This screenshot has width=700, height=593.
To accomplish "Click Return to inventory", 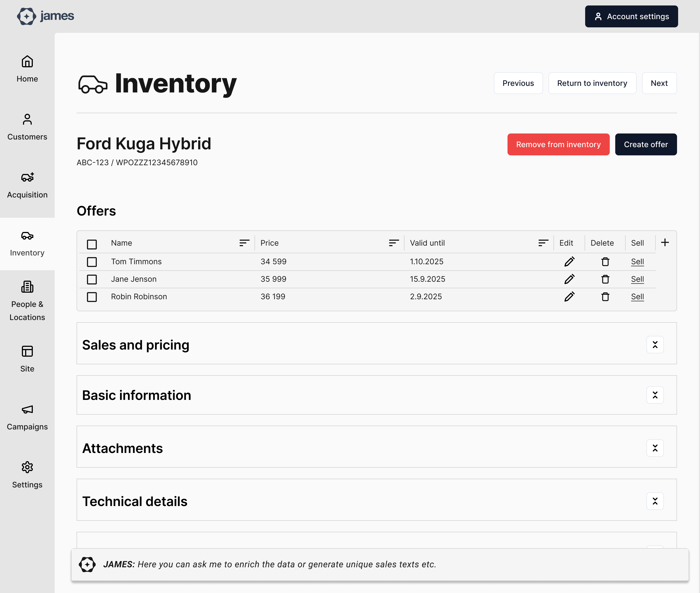I will pyautogui.click(x=592, y=83).
